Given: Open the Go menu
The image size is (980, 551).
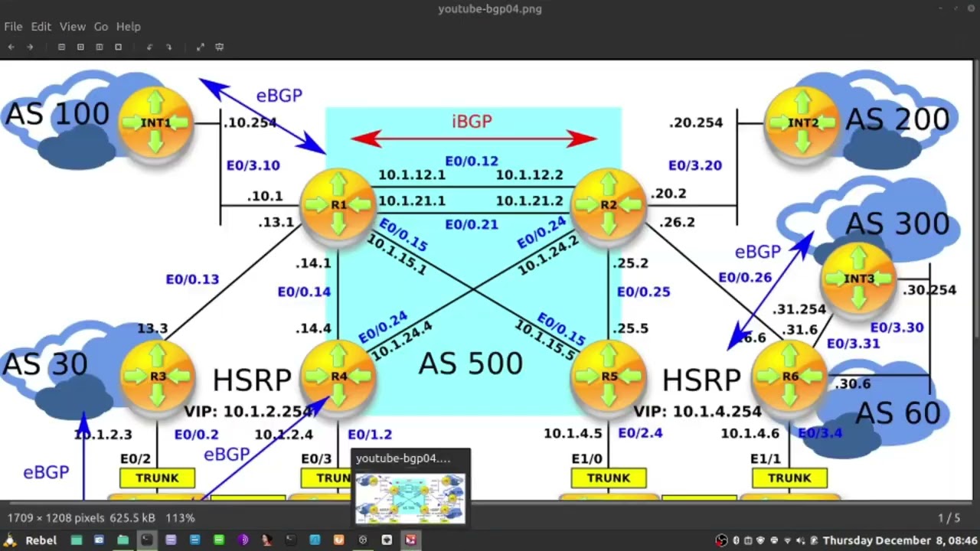Looking at the screenshot, I should tap(101, 26).
